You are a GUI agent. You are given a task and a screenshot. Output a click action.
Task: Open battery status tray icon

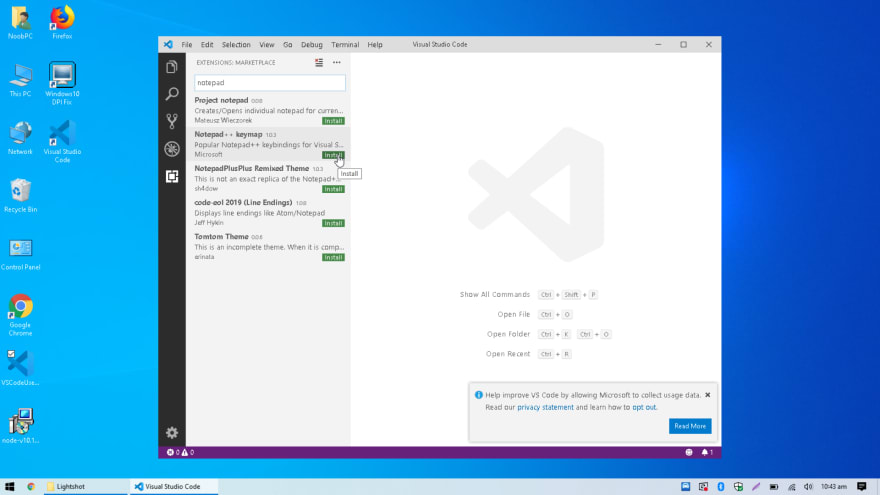(773, 487)
